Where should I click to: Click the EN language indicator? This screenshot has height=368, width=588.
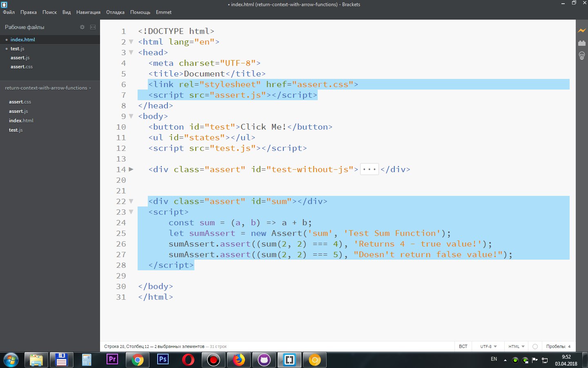point(494,359)
